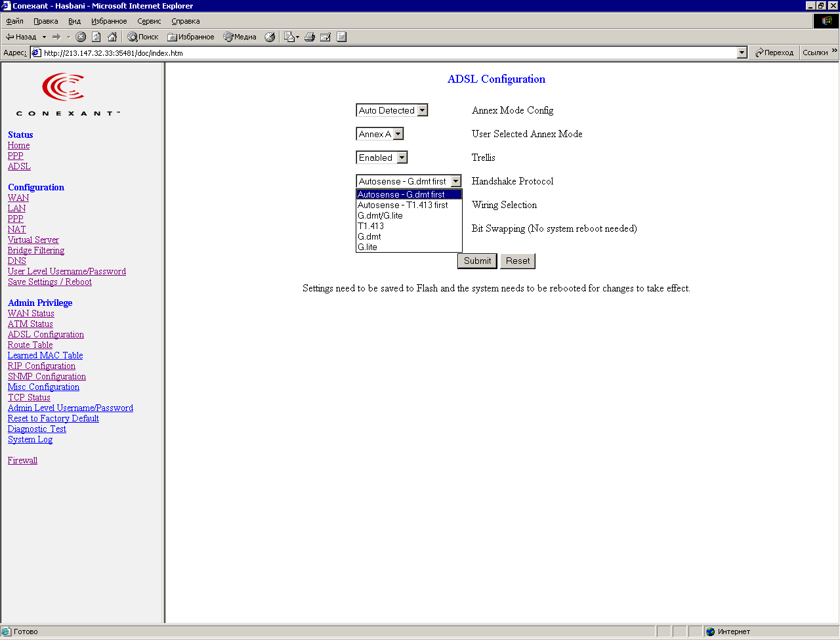Choose the G.dmt list option
Screen dimensions: 840x640
(409, 236)
